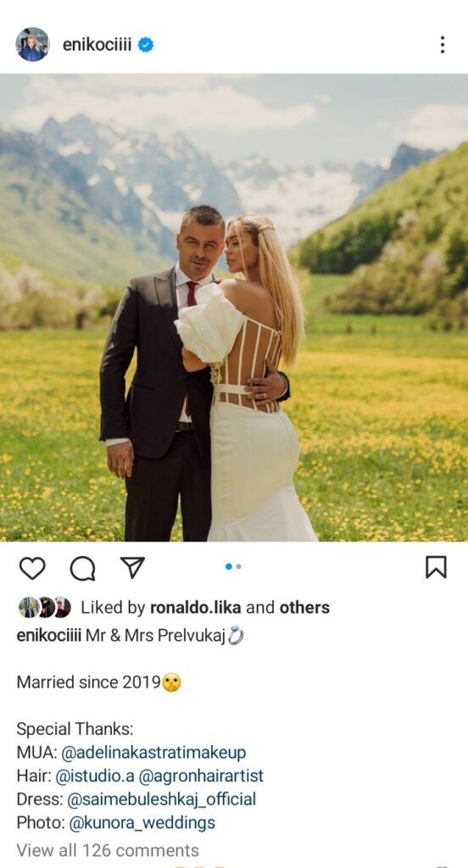Screen dimensions: 468x868
Task: Select second photo carousel dot
Action: (x=238, y=566)
